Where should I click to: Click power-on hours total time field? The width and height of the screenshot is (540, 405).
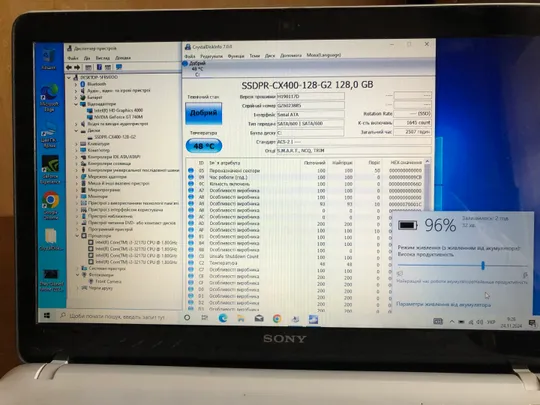413,132
